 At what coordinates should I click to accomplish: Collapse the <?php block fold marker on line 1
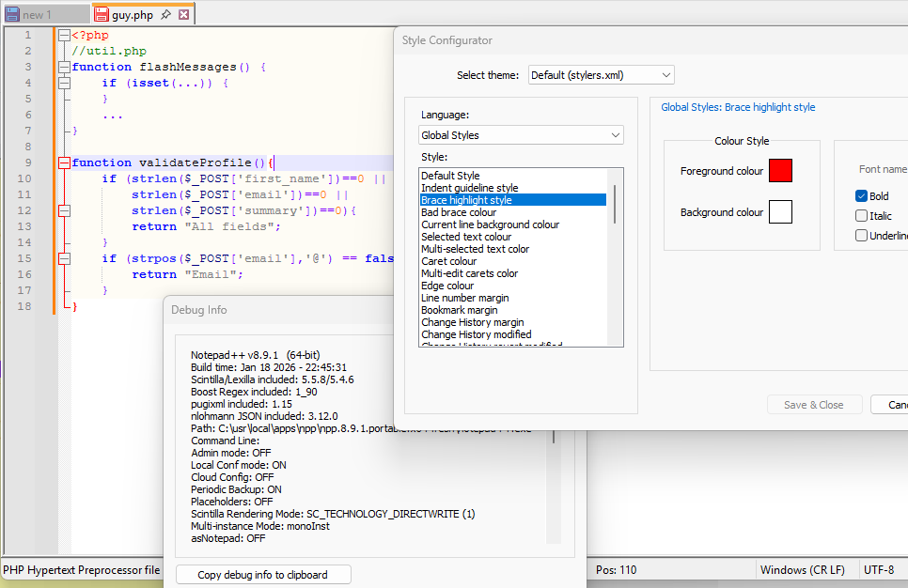pyautogui.click(x=64, y=36)
